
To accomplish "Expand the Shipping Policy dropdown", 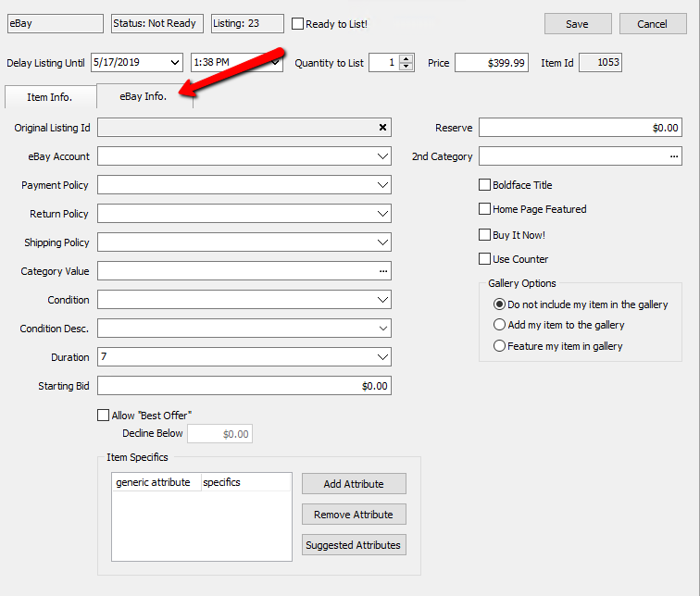I will coord(382,242).
